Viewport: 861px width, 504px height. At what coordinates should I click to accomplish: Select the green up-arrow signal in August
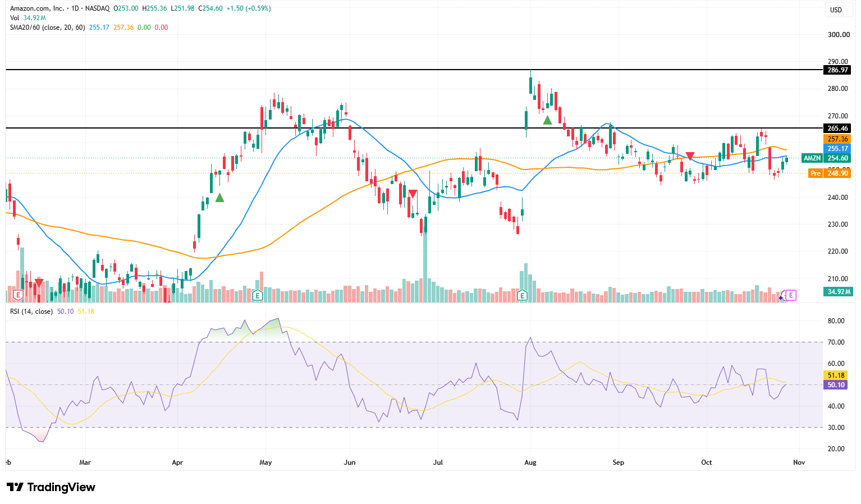point(547,120)
